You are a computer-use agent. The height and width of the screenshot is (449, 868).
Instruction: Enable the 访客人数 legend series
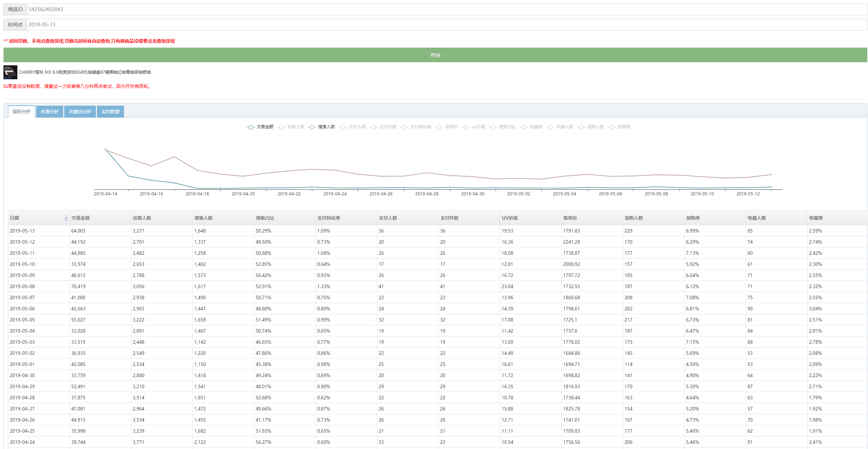291,127
